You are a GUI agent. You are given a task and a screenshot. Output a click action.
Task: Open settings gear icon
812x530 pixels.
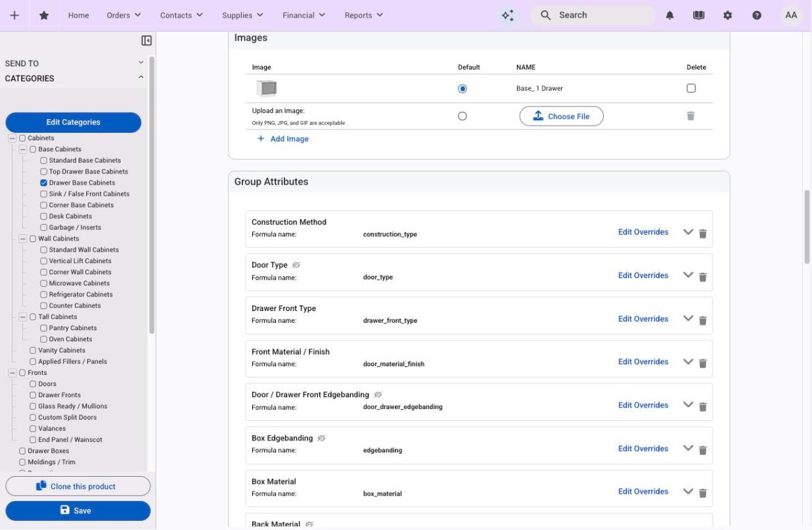click(728, 15)
